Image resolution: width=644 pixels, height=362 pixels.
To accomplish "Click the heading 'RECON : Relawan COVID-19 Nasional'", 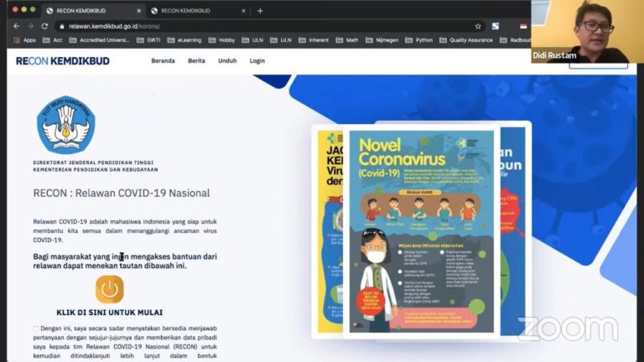I will (x=122, y=194).
